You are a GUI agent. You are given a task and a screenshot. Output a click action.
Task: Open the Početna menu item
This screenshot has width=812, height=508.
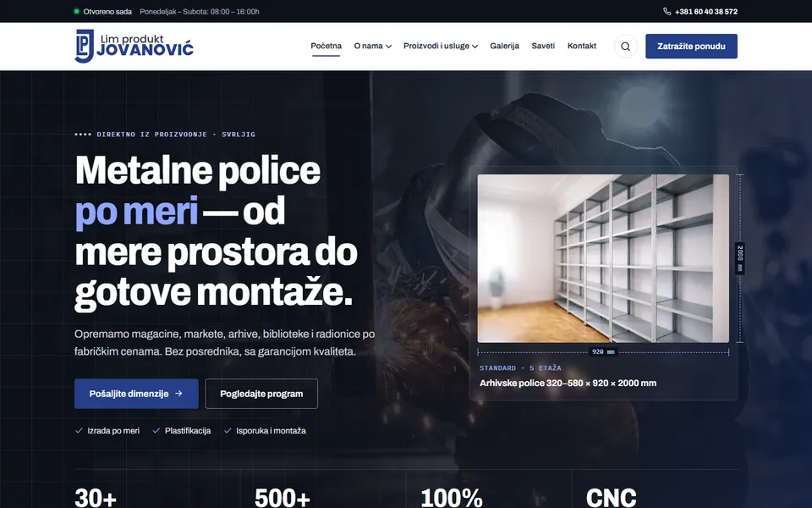click(326, 46)
